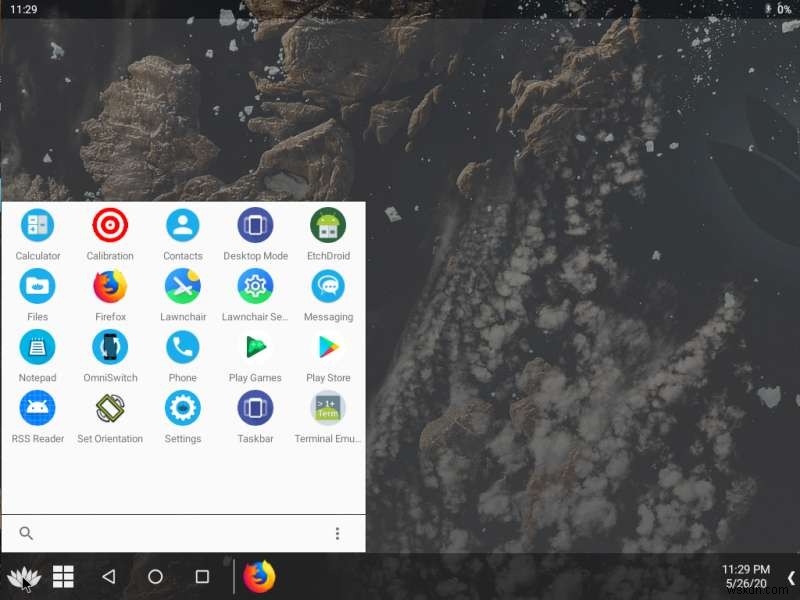Image resolution: width=800 pixels, height=600 pixels.
Task: Toggle the app drawer with the lotus button
Action: point(23,576)
